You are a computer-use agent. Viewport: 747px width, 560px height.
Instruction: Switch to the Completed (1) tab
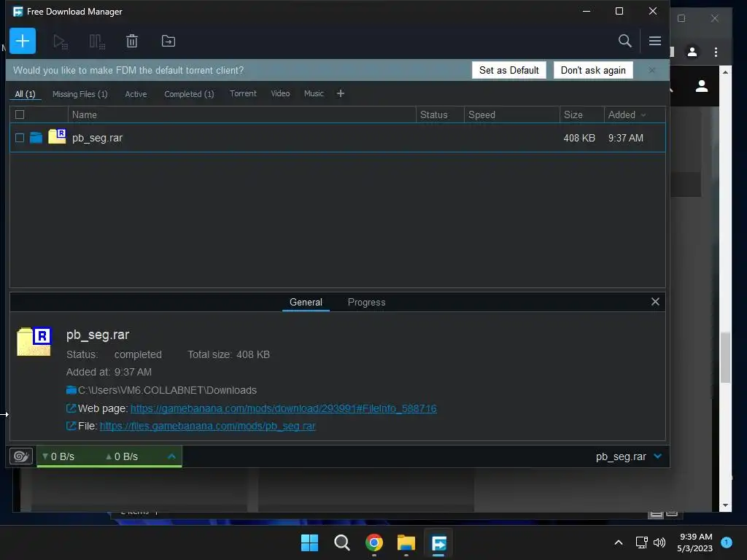tap(189, 94)
